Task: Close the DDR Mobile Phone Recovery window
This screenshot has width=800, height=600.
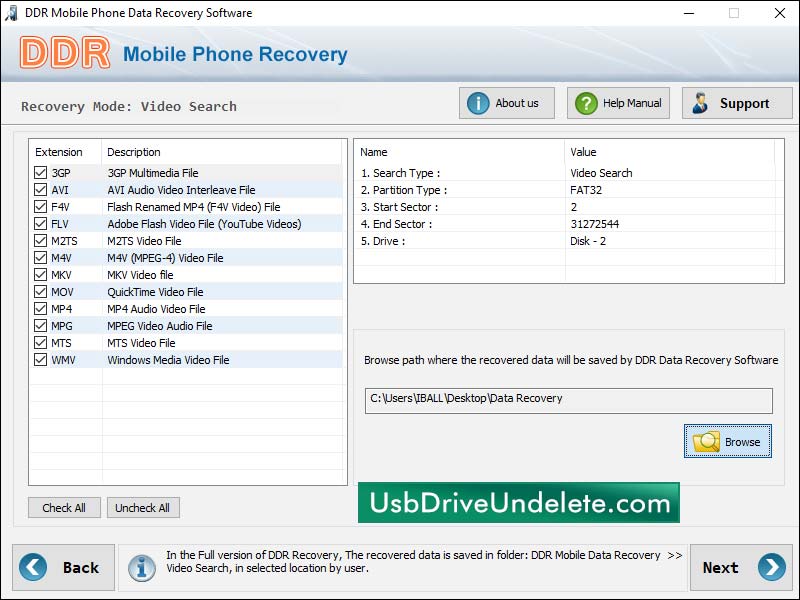Action: pyautogui.click(x=780, y=13)
